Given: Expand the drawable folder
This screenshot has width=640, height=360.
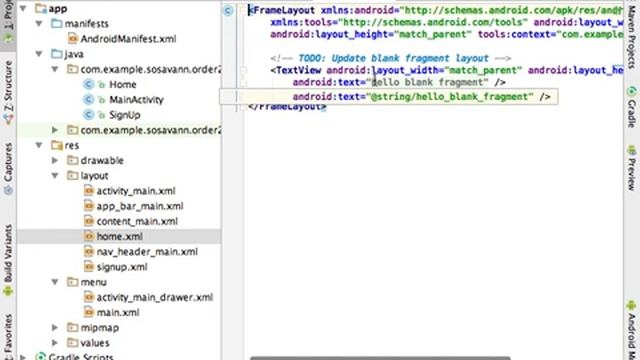Looking at the screenshot, I should click(x=55, y=160).
